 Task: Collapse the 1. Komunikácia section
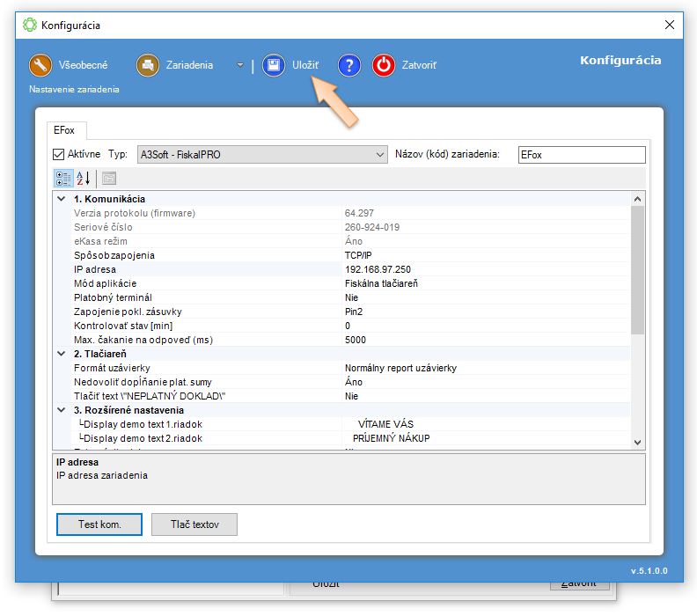pyautogui.click(x=61, y=199)
